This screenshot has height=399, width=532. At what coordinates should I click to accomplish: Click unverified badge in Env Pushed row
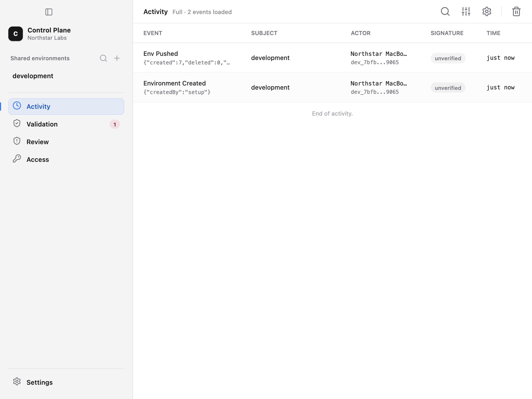tap(448, 58)
